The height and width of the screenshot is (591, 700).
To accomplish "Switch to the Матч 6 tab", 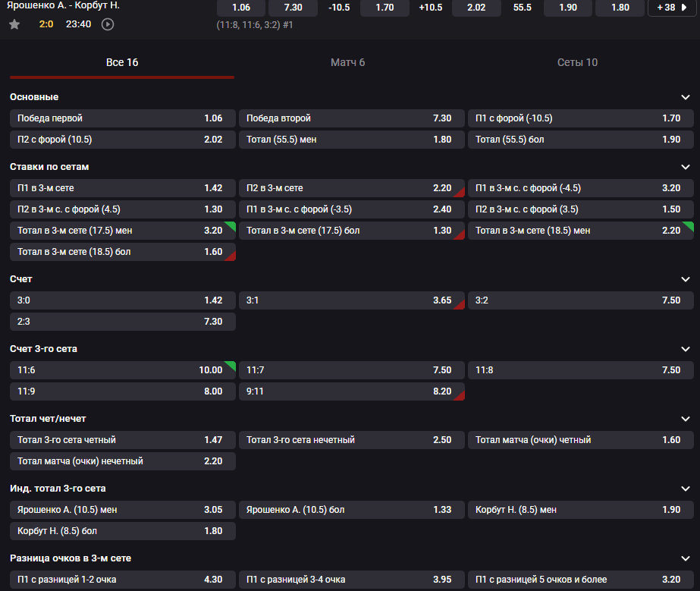I will coord(347,62).
